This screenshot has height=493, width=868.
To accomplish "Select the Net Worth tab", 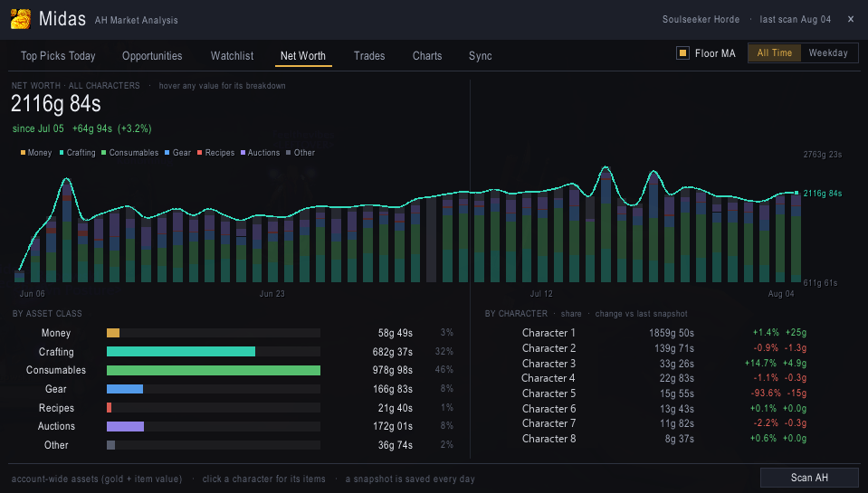I will 303,56.
